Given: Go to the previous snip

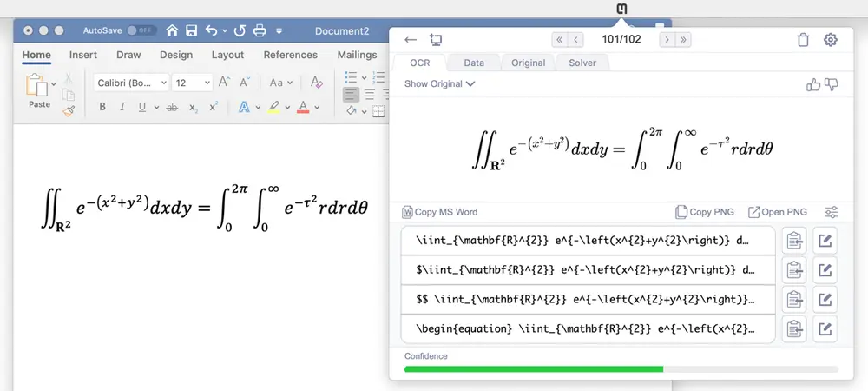Looking at the screenshot, I should [575, 40].
